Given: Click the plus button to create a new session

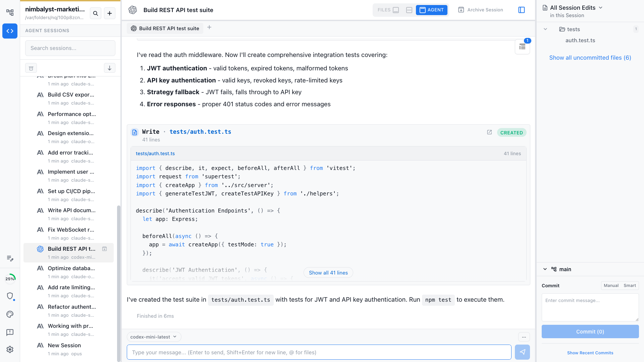Looking at the screenshot, I should tap(110, 13).
